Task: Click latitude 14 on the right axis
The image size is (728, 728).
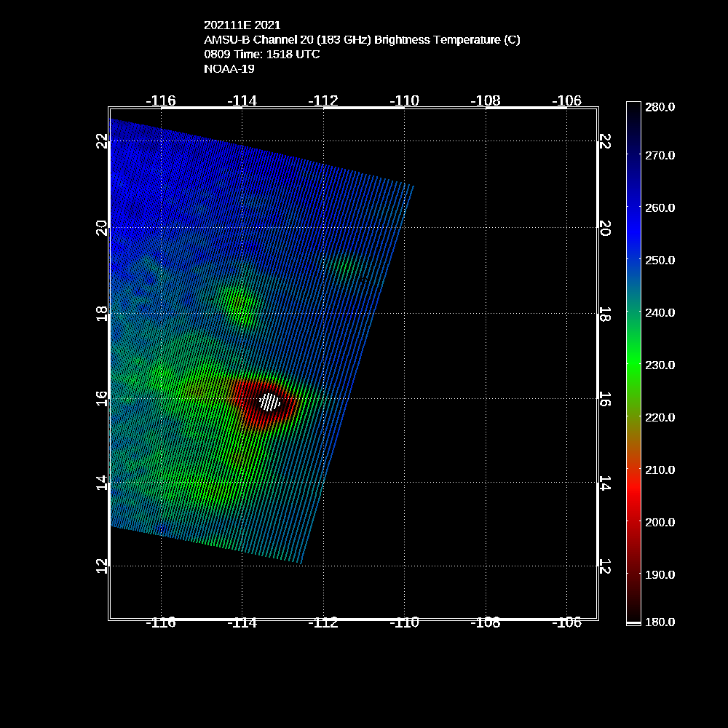Action: click(x=605, y=483)
